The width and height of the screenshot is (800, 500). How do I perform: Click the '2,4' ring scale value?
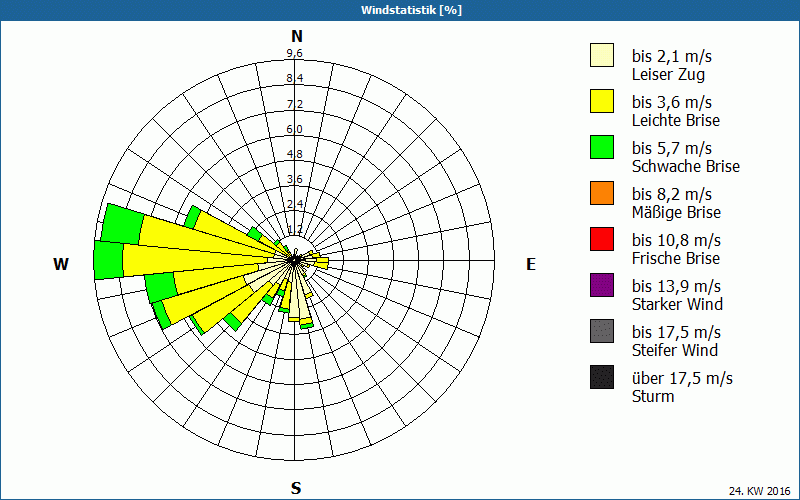294,204
